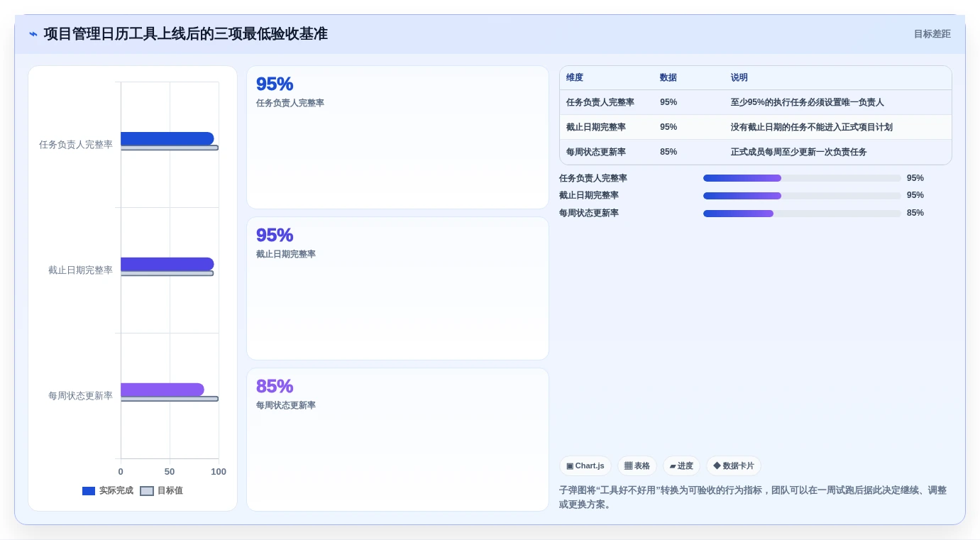Click the blue 任务负责人完整率 actual bar in chart
The image size is (980, 540).
pos(167,138)
